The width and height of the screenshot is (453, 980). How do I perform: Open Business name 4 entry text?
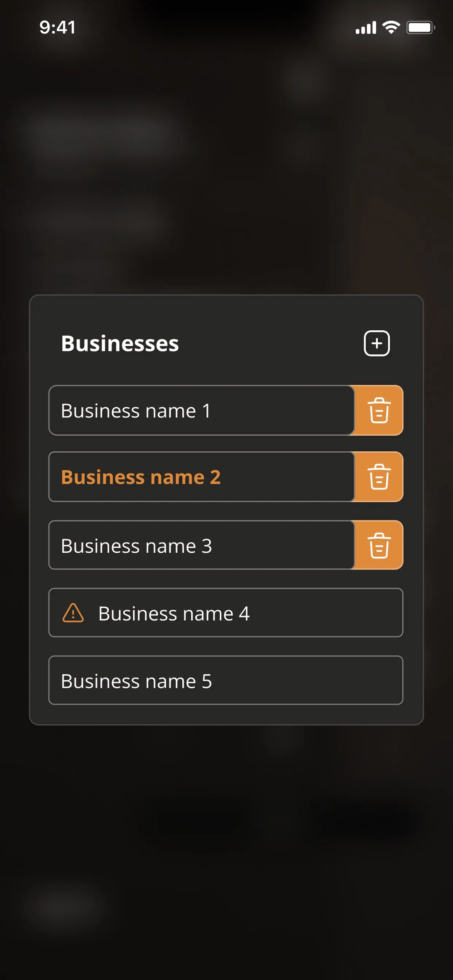174,613
